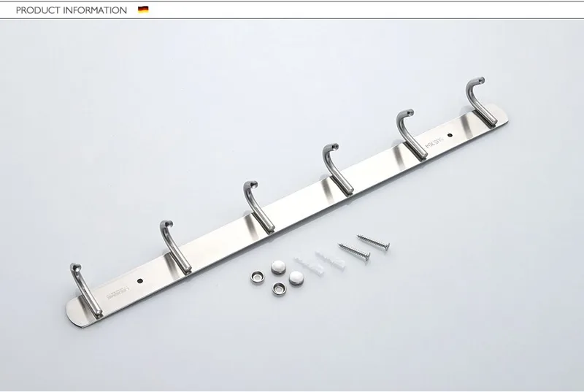The width and height of the screenshot is (584, 392).
Task: Click the right mounting hole on the rail
Action: click(x=450, y=136)
